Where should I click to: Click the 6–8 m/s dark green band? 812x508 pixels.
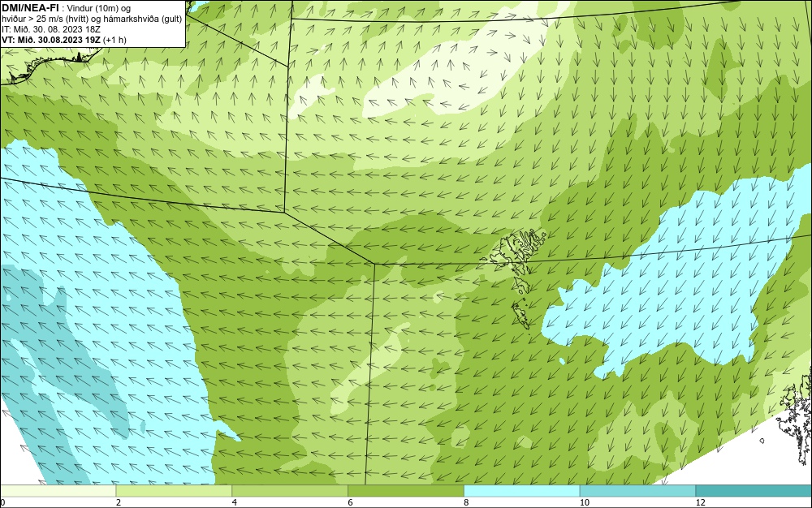tap(406, 491)
